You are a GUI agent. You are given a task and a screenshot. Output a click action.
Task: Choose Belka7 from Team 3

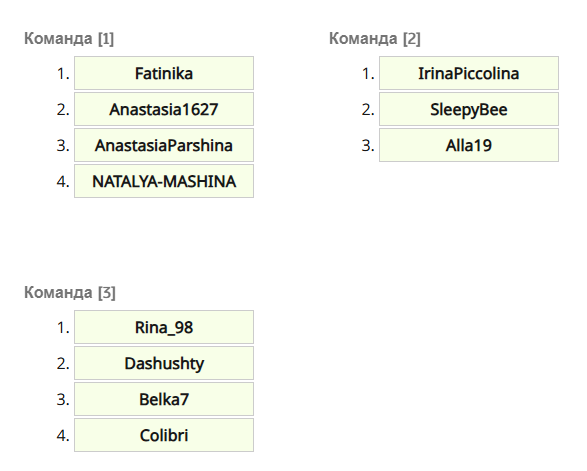tap(164, 399)
